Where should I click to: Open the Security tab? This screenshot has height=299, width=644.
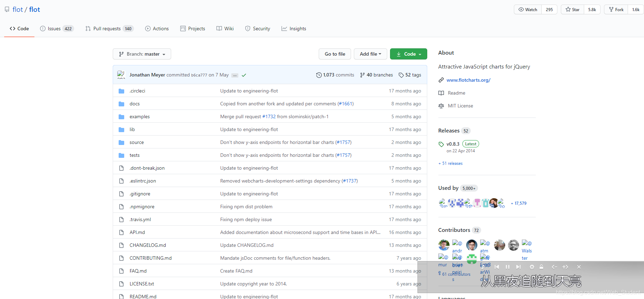coord(257,29)
